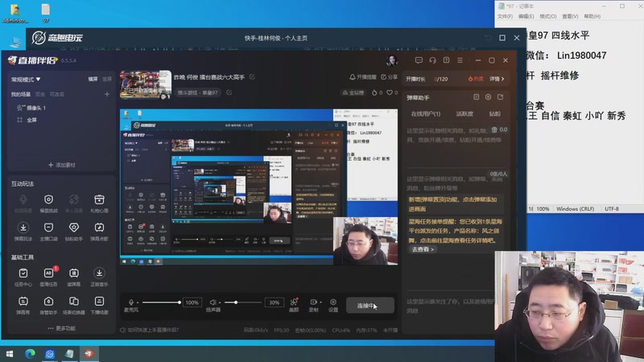This screenshot has height=362, width=644.
Task: Click 添加素材 to add a source
Action: tap(62, 165)
